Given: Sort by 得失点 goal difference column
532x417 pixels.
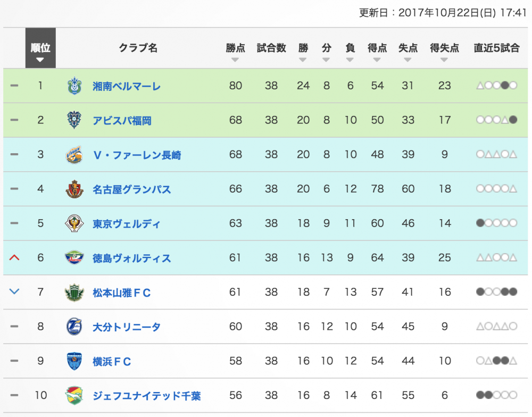Looking at the screenshot, I should (444, 51).
